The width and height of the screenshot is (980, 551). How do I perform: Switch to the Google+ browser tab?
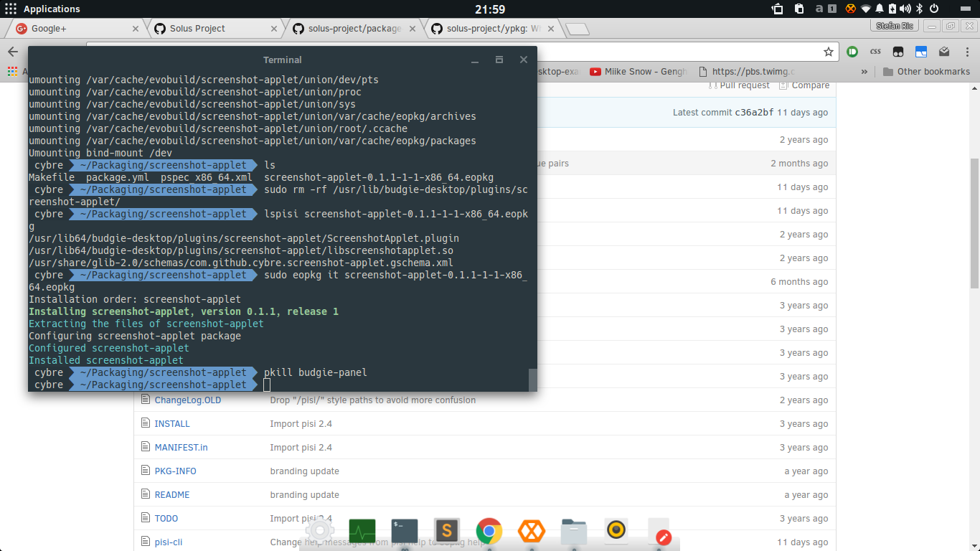[77, 29]
